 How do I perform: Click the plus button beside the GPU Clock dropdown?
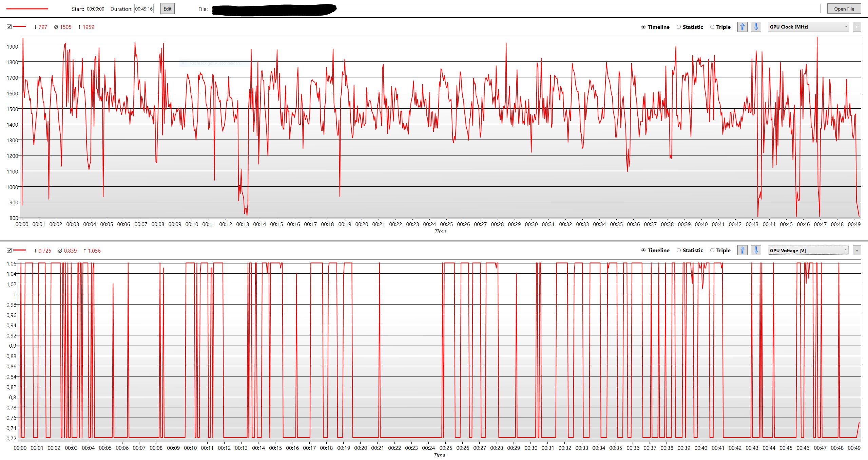click(857, 27)
